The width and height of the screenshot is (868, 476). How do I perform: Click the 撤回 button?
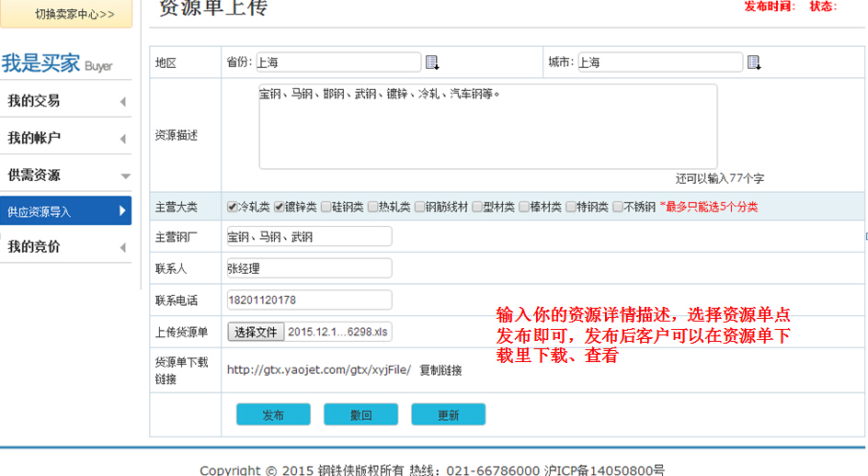tap(360, 415)
